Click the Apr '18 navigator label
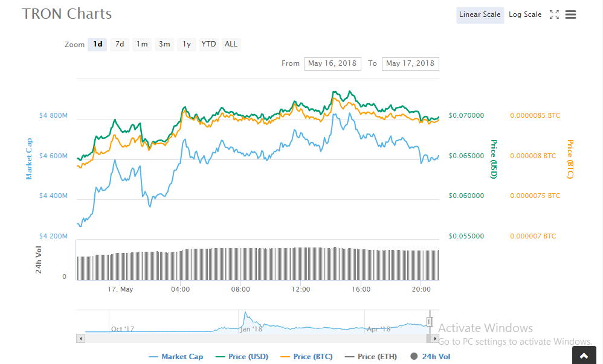This screenshot has width=603, height=364. coord(378,330)
